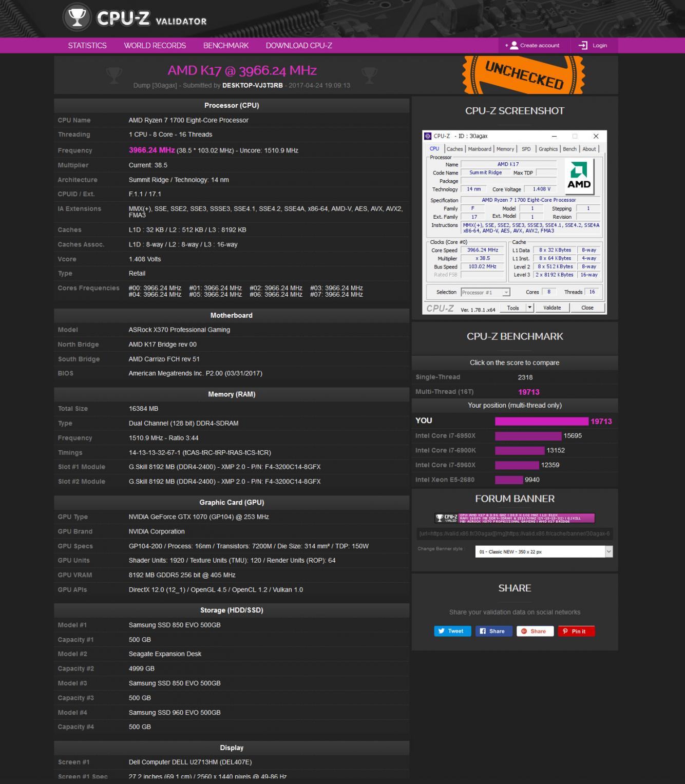The image size is (685, 784).
Task: Select the Caches tab in the CPU-Z screenshot
Action: coord(454,149)
